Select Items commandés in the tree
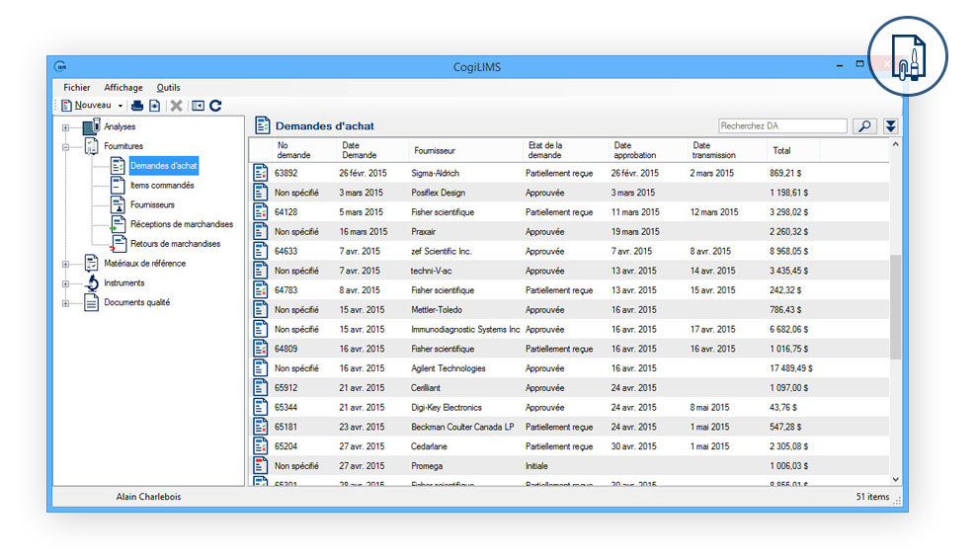 [x=162, y=185]
